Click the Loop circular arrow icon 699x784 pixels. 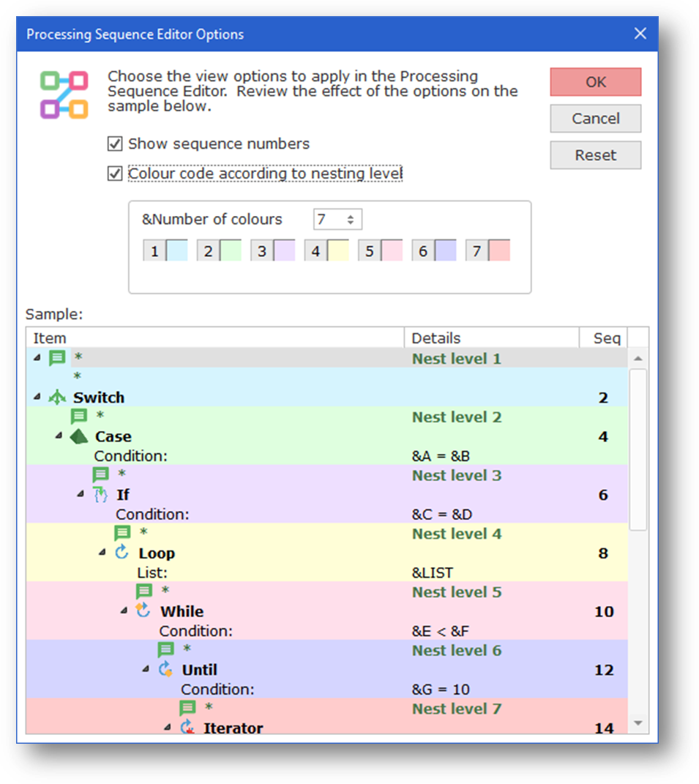pos(122,553)
